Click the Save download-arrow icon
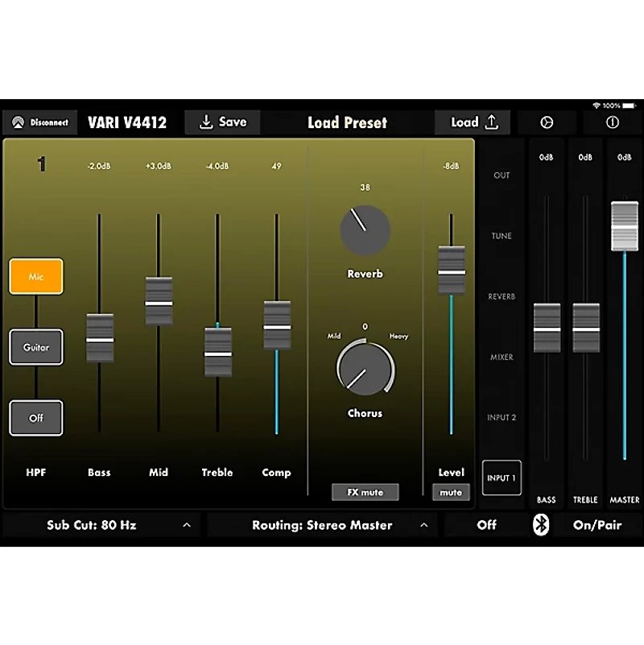The height and width of the screenshot is (645, 644). click(x=207, y=122)
